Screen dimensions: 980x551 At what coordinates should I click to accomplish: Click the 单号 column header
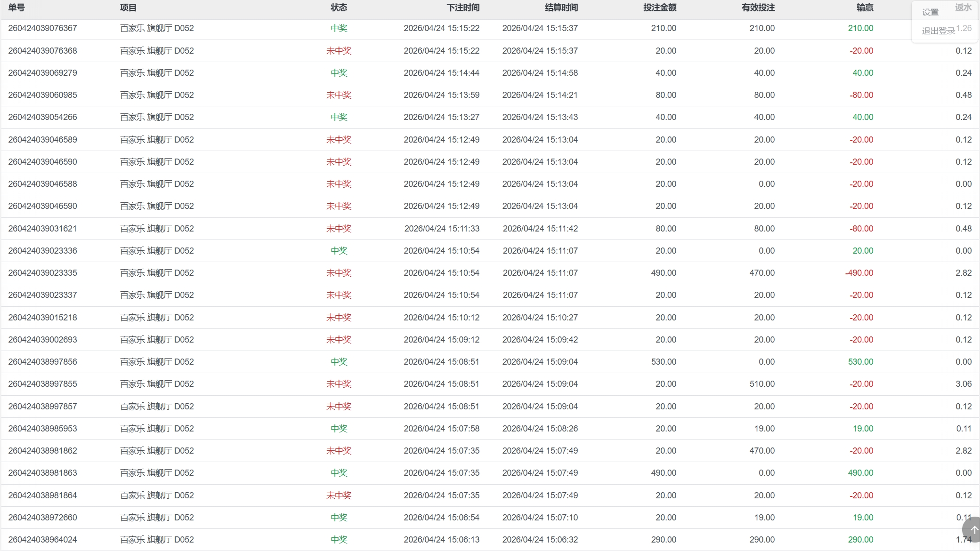pos(16,8)
